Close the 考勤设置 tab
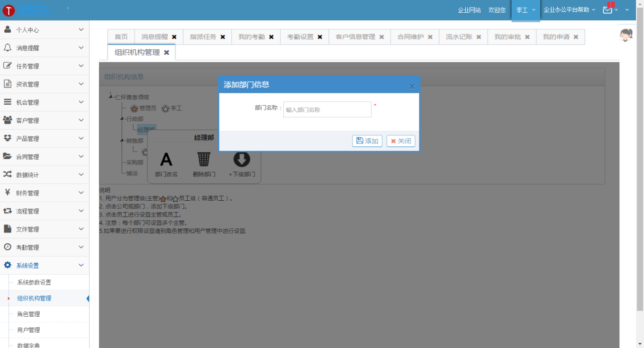Screen dimensions: 644x348 pyautogui.click(x=320, y=37)
